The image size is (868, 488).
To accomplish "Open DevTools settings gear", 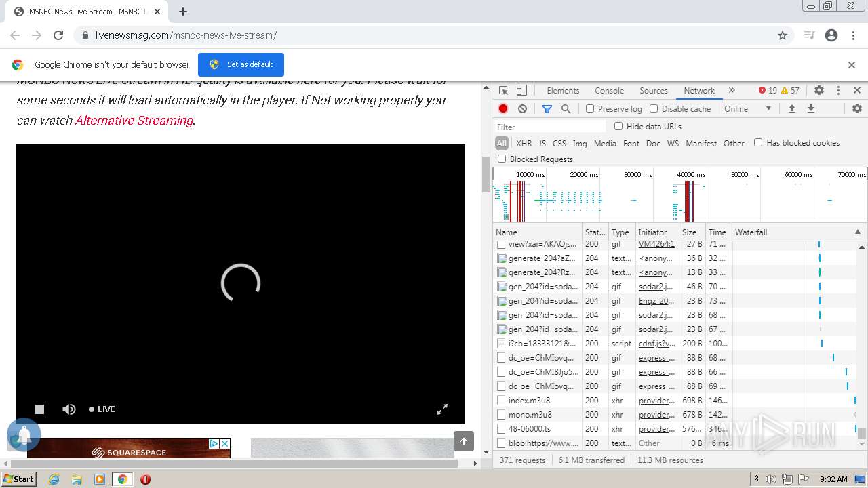I will (819, 90).
